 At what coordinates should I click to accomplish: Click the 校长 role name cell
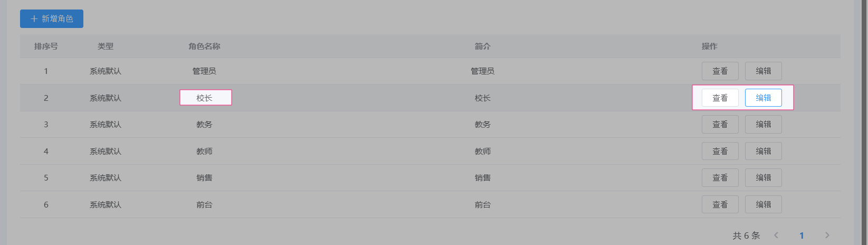pyautogui.click(x=205, y=98)
